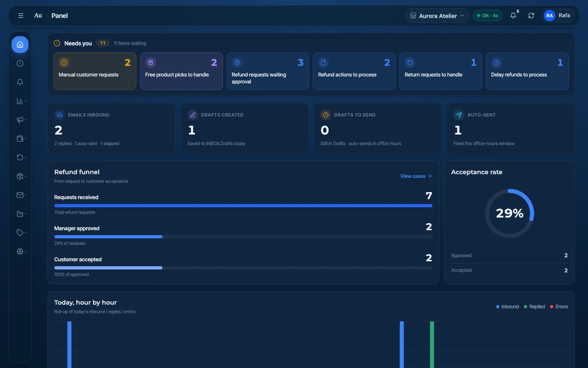The image size is (588, 368).
Task: Open the alert circle sidebar icon
Action: (20, 63)
